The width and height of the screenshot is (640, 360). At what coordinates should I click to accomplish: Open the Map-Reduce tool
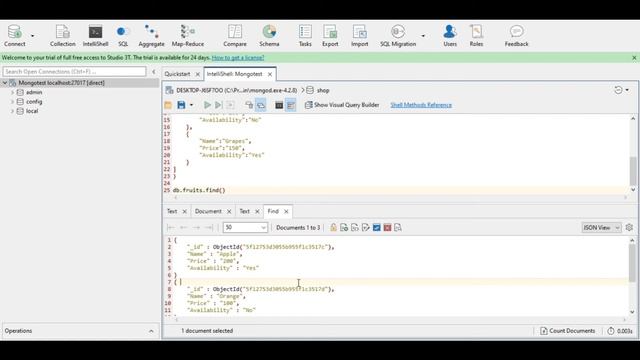coord(187,36)
